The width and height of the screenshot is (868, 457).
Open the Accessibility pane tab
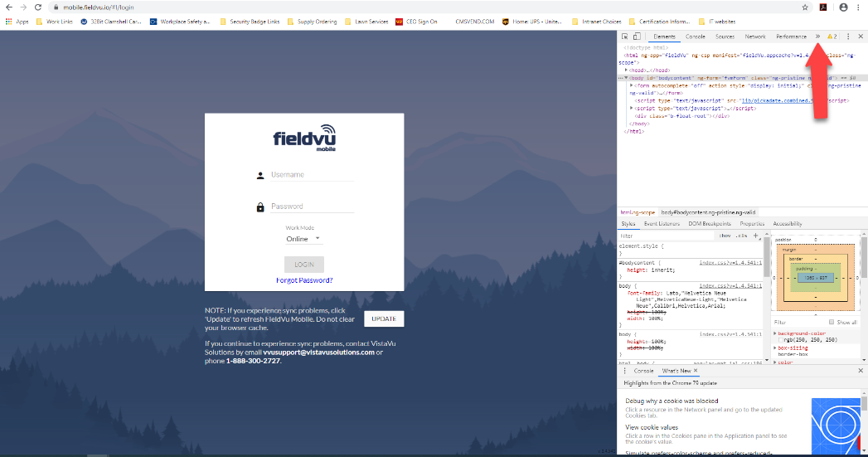coord(788,224)
